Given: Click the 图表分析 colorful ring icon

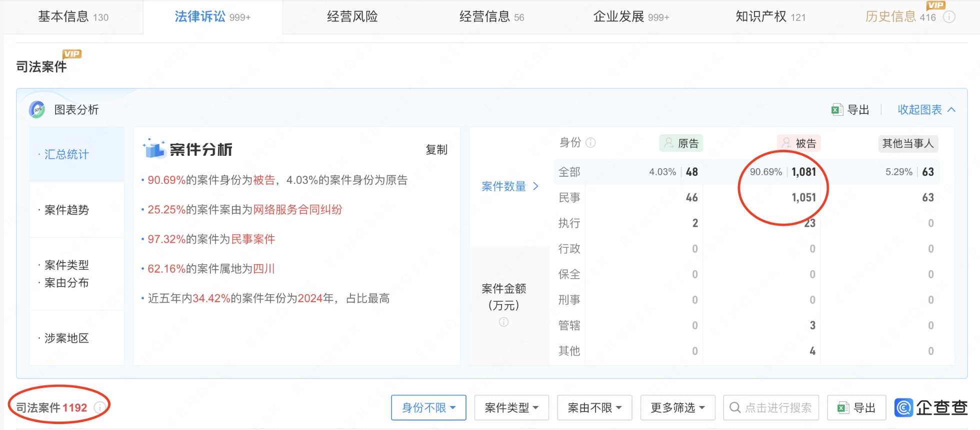Looking at the screenshot, I should (37, 109).
